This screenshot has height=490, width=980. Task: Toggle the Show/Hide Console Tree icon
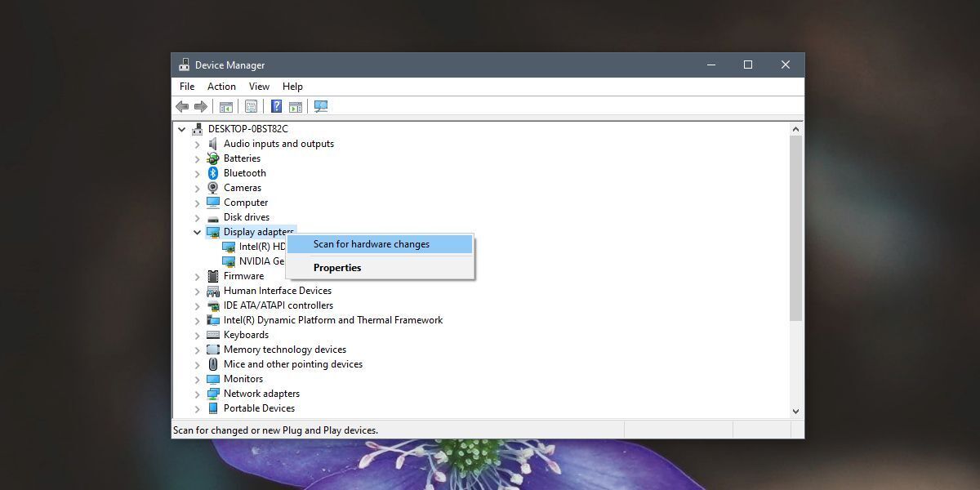click(225, 106)
